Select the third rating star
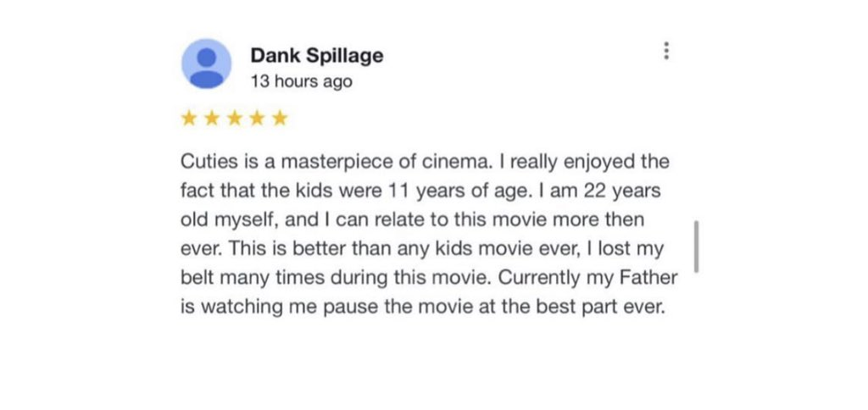 coord(235,118)
